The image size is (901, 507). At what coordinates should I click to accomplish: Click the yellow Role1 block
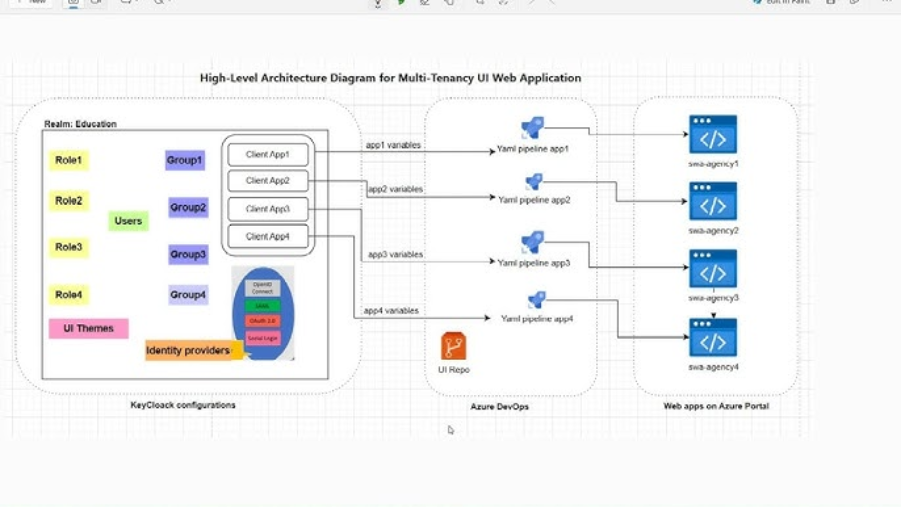(69, 160)
